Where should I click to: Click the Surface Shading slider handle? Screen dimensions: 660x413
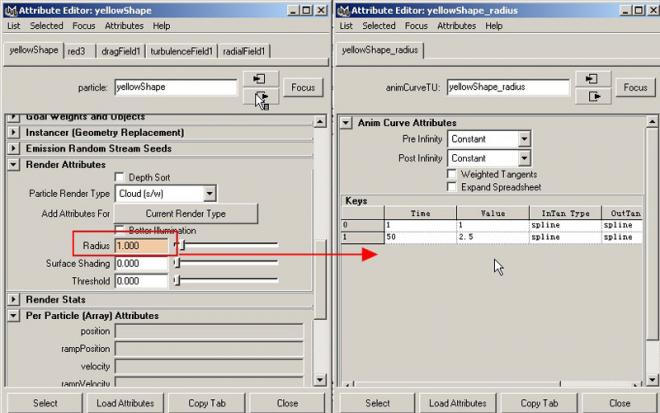pyautogui.click(x=177, y=263)
